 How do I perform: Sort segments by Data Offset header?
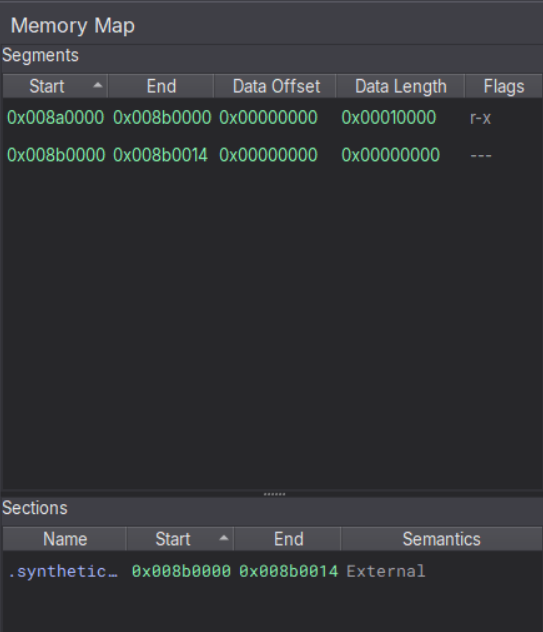[x=276, y=86]
